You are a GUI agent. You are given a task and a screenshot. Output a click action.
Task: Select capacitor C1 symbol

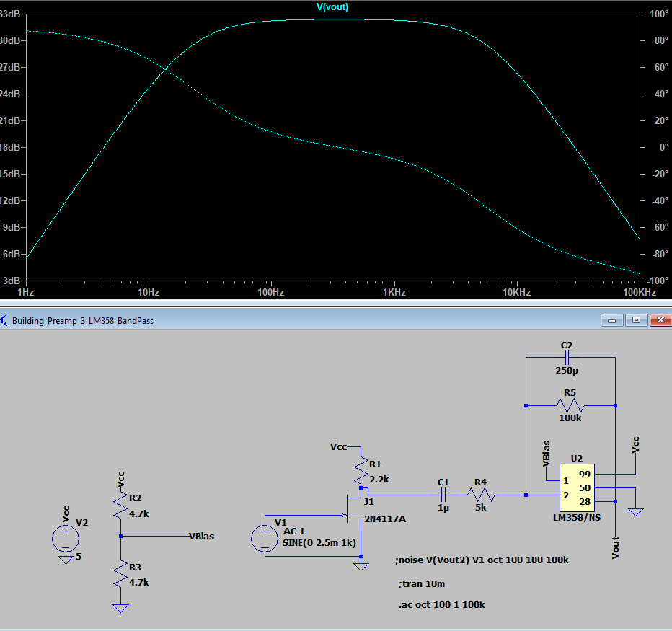pos(443,495)
